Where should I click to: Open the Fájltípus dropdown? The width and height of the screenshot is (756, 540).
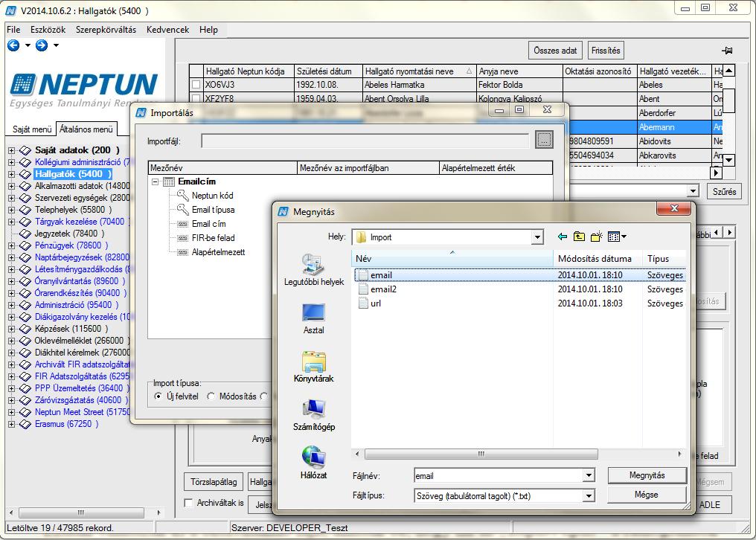coord(589,495)
